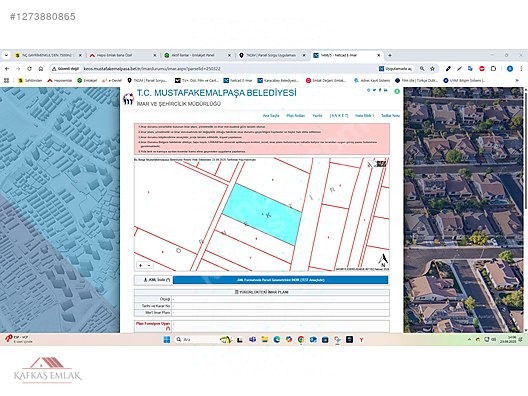Click the red stop-sign extension icon
528x396 pixels.
tap(482, 69)
